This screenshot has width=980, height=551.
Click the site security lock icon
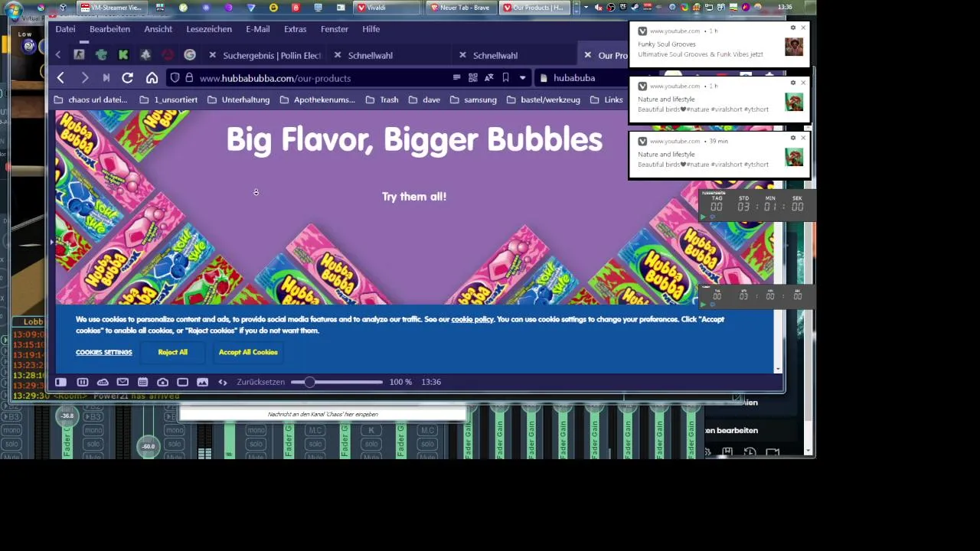click(x=189, y=78)
